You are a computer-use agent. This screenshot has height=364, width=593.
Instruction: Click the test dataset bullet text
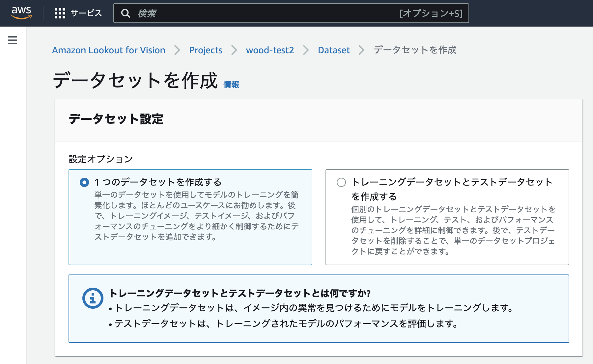(286, 324)
